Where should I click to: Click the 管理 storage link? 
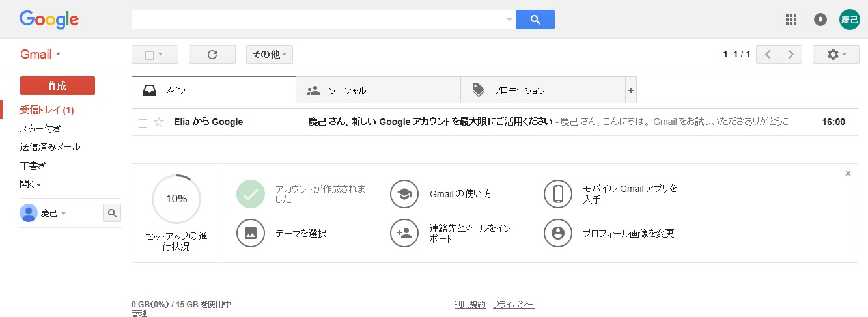click(139, 314)
